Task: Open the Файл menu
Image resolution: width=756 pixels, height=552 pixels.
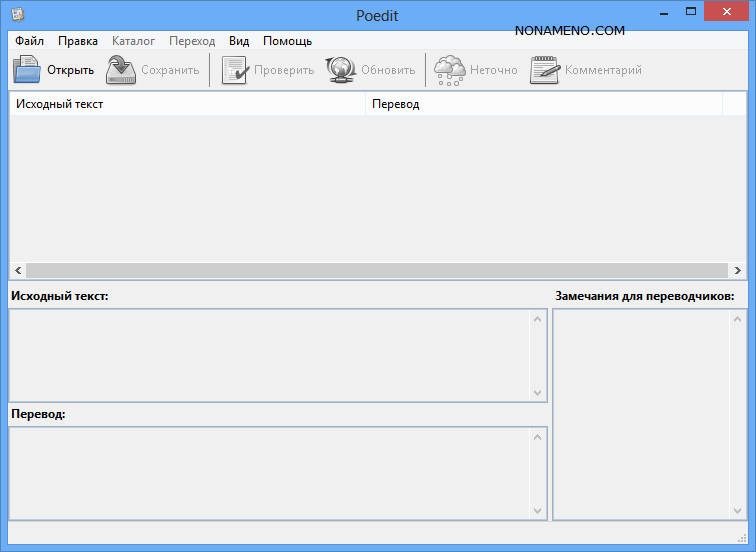Action: point(30,41)
